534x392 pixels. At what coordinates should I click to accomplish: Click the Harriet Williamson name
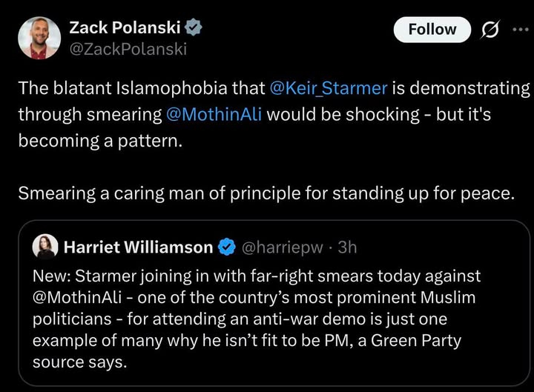[x=138, y=247]
